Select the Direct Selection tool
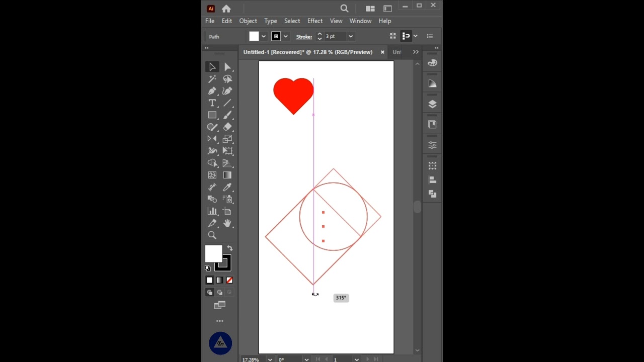This screenshot has width=644, height=362. [227, 67]
